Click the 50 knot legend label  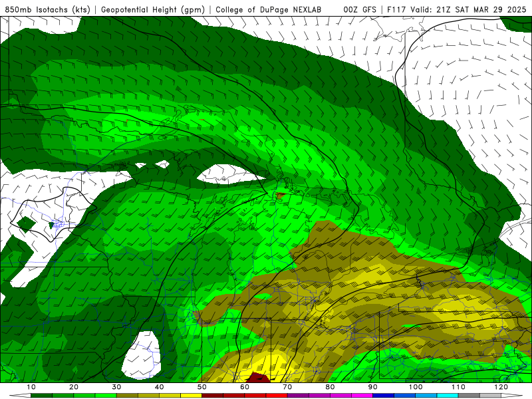pyautogui.click(x=202, y=387)
